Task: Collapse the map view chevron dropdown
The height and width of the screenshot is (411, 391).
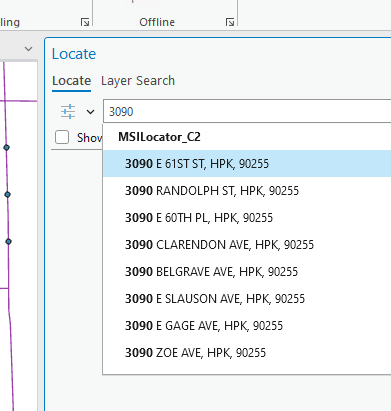Action: click(29, 49)
